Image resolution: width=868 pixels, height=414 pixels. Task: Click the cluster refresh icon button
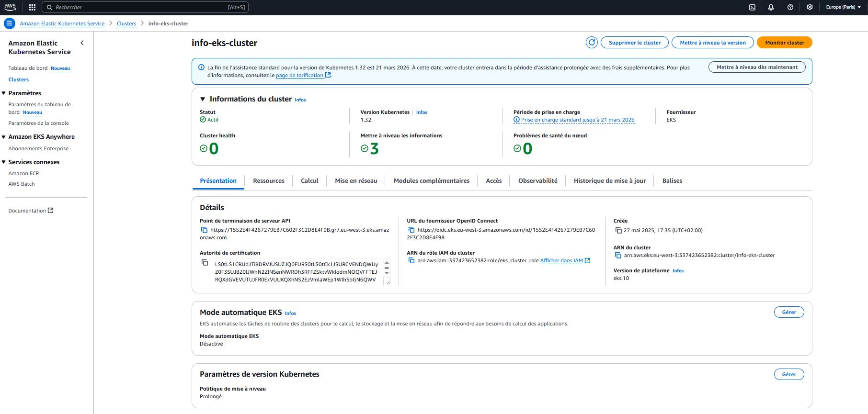[592, 43]
